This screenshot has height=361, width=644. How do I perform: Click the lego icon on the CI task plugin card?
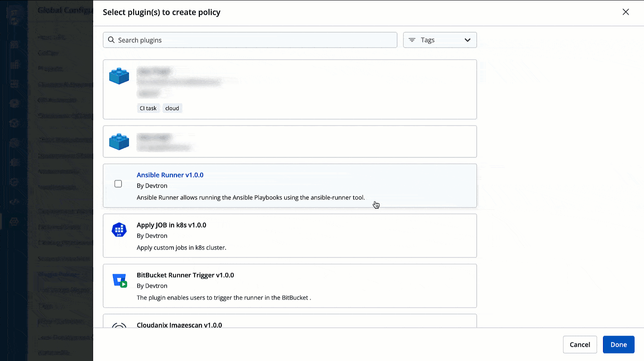click(x=119, y=76)
